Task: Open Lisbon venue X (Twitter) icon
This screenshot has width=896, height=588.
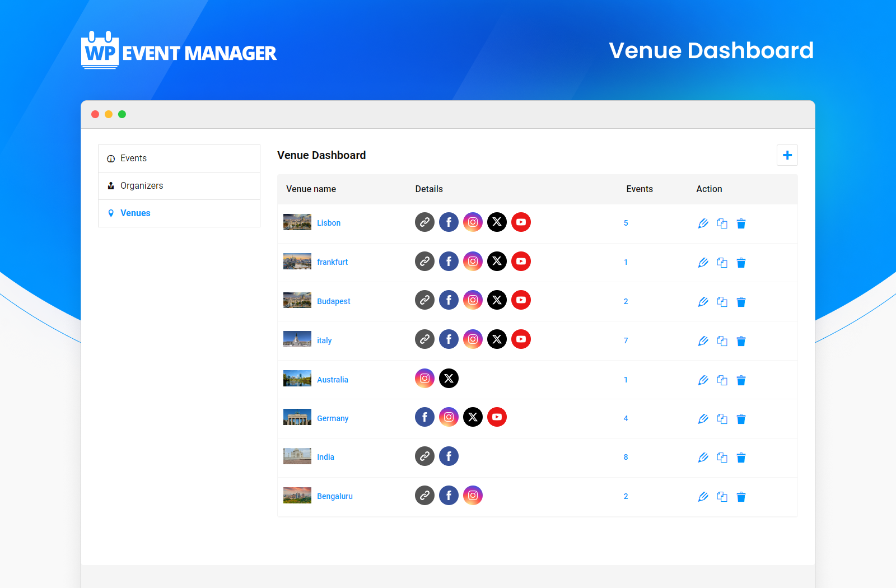Action: 497,222
